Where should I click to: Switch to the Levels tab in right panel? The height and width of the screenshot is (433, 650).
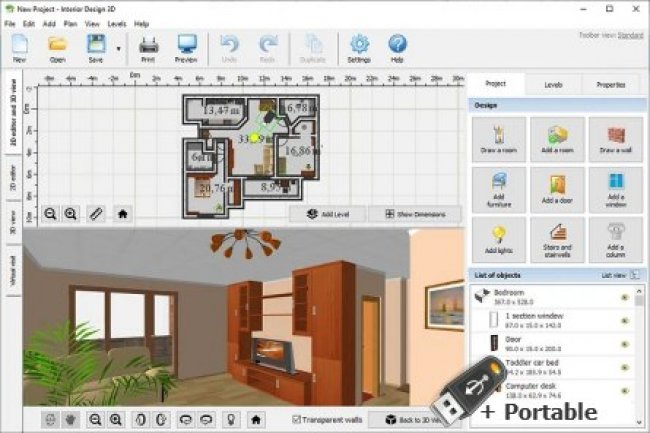(553, 85)
